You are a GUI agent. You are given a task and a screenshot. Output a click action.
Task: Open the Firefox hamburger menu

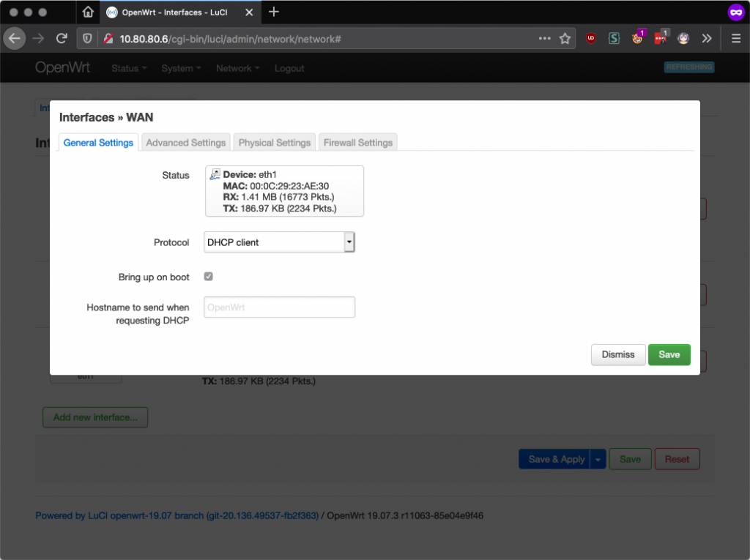click(736, 38)
